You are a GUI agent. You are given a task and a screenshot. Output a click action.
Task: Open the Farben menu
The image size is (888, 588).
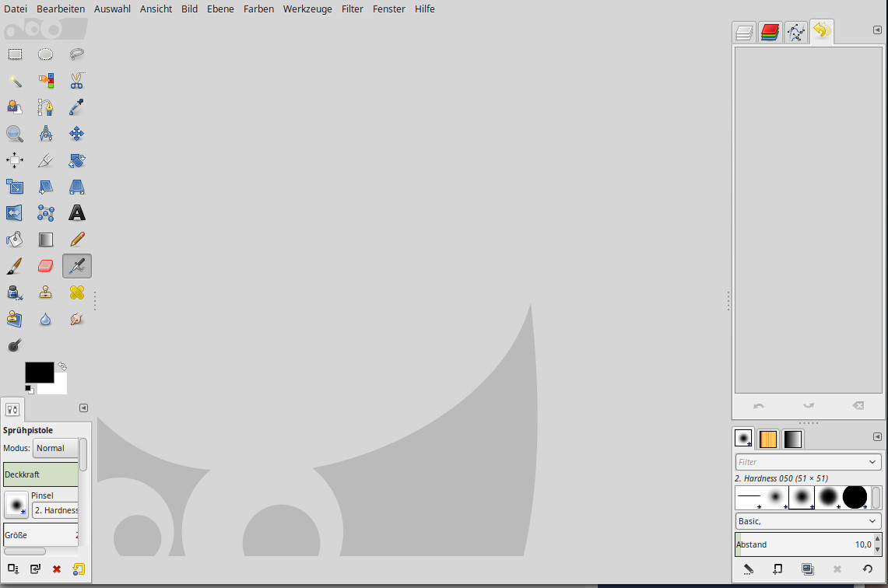pyautogui.click(x=259, y=9)
